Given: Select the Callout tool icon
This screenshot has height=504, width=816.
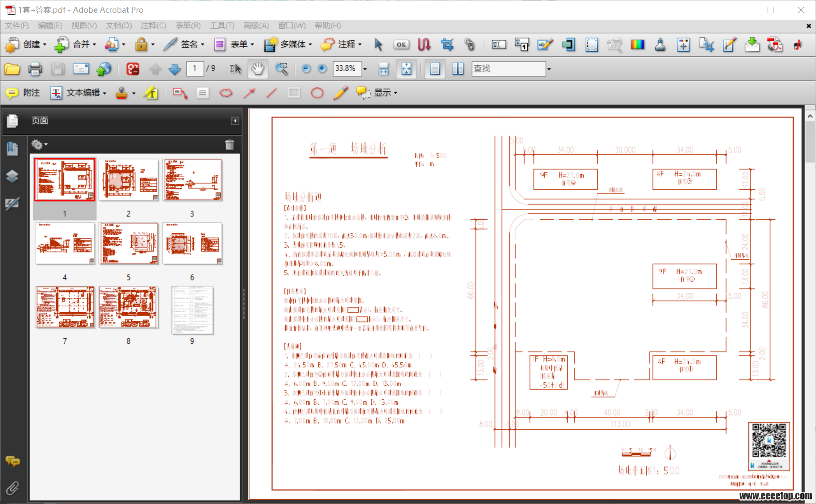Looking at the screenshot, I should tap(180, 93).
